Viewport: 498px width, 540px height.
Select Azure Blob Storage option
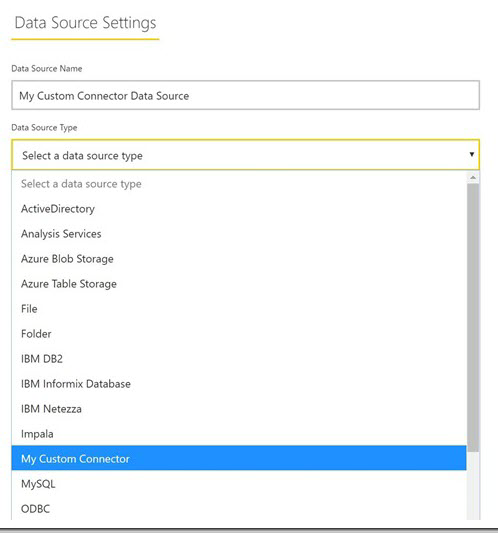click(x=239, y=259)
